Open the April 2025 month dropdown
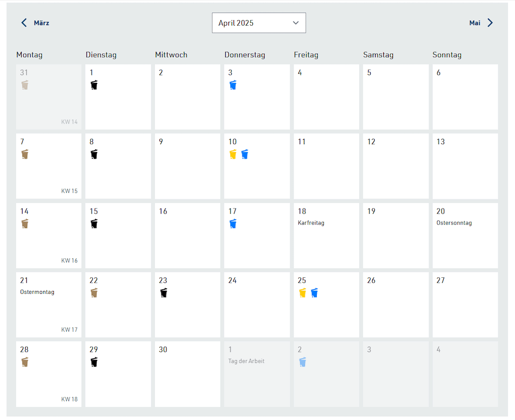 pyautogui.click(x=259, y=23)
